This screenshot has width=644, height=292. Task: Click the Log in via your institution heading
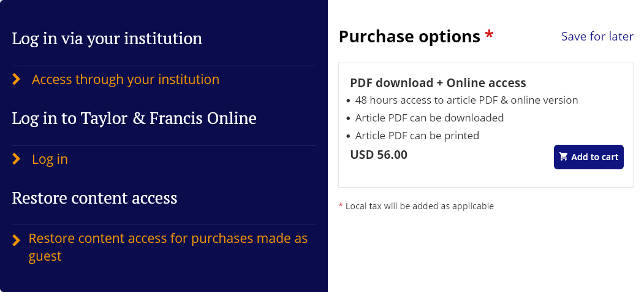107,39
